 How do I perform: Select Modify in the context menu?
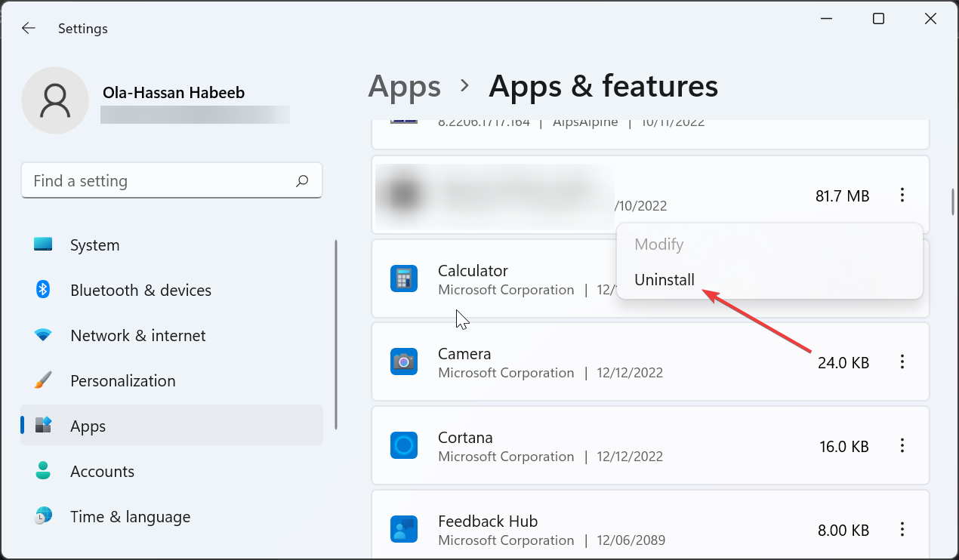tap(658, 245)
